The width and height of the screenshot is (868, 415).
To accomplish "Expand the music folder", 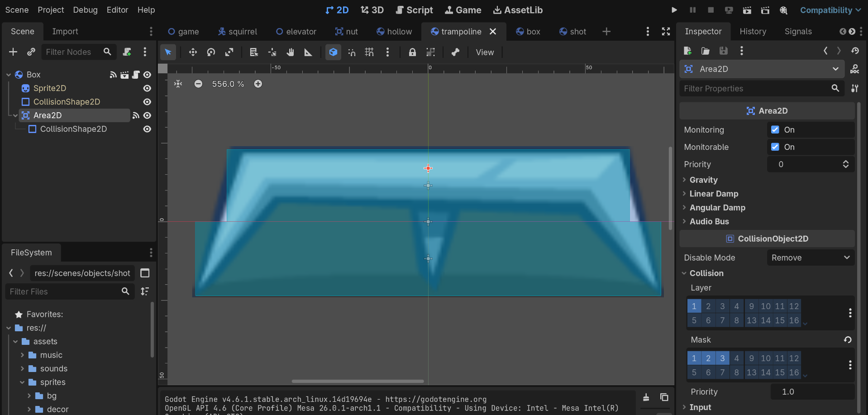I will (x=22, y=355).
